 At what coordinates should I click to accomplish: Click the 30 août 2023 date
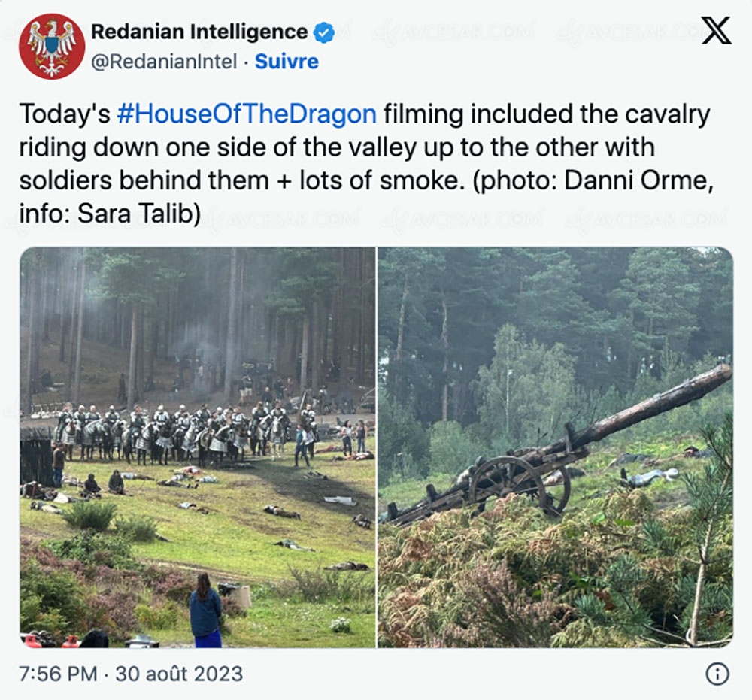(x=178, y=674)
